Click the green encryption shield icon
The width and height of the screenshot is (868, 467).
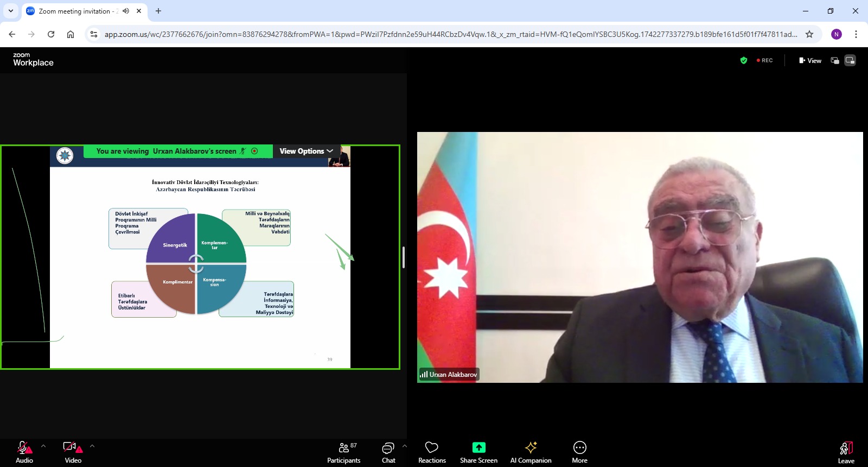tap(744, 60)
